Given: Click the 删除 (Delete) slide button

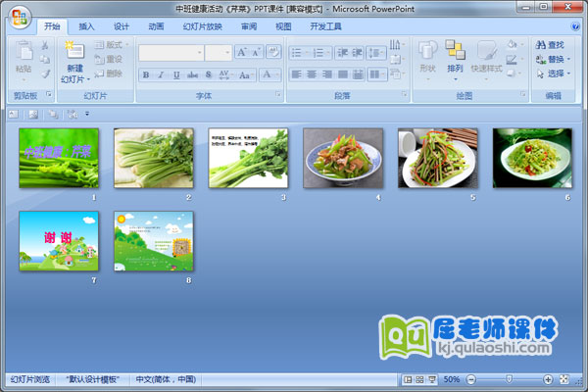Looking at the screenshot, I should tap(109, 73).
